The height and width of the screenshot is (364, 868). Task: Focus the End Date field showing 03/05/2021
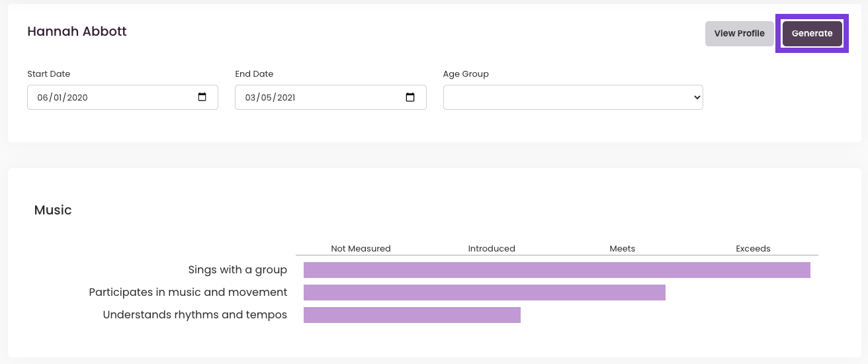click(x=330, y=97)
